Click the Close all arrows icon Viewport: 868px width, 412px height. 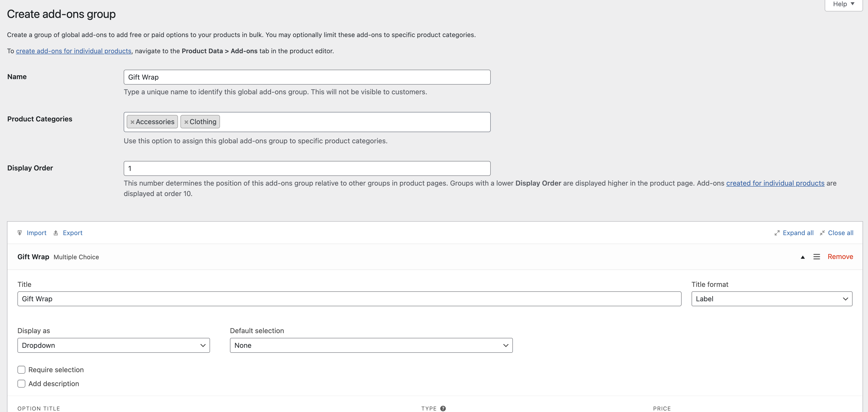822,233
